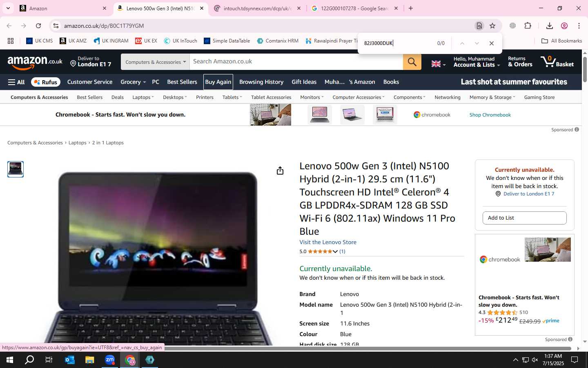The width and height of the screenshot is (588, 368).
Task: Open Account & Lists dropdown
Action: [x=476, y=62]
